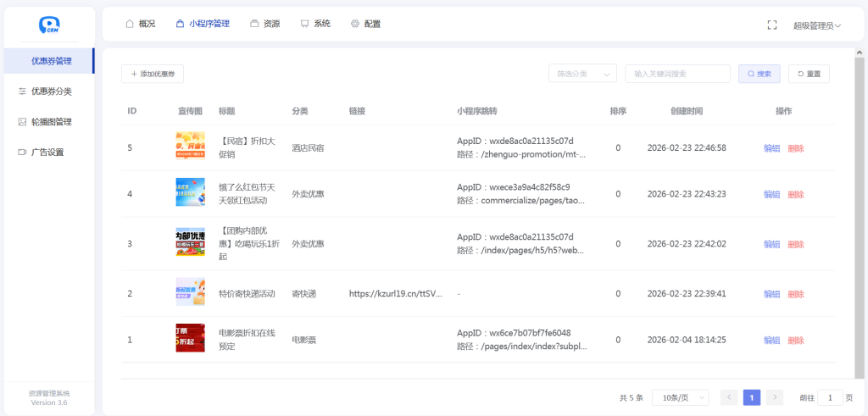Edit the 【团购内部优惠】 coupon

(x=771, y=244)
